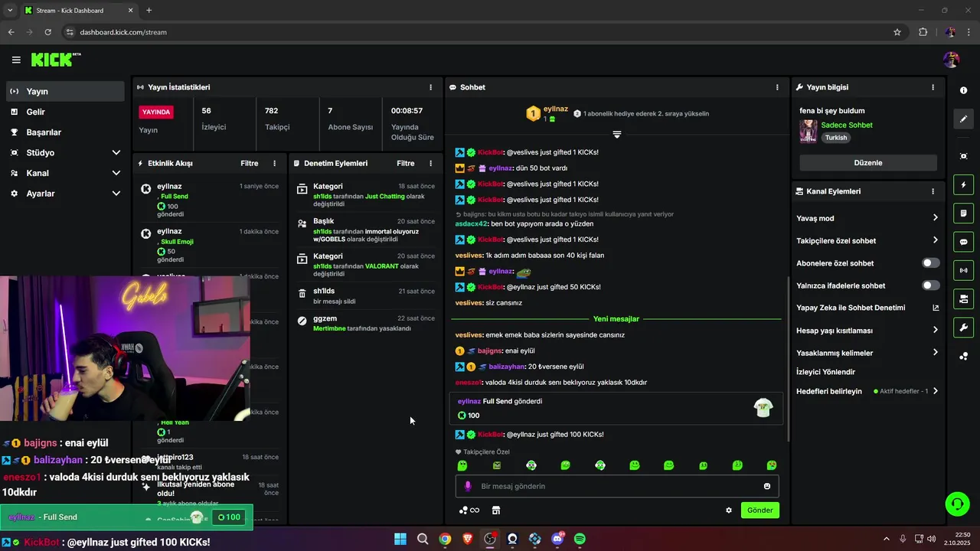Image resolution: width=980 pixels, height=551 pixels.
Task: Toggle the document panel widget icon
Action: click(x=963, y=213)
